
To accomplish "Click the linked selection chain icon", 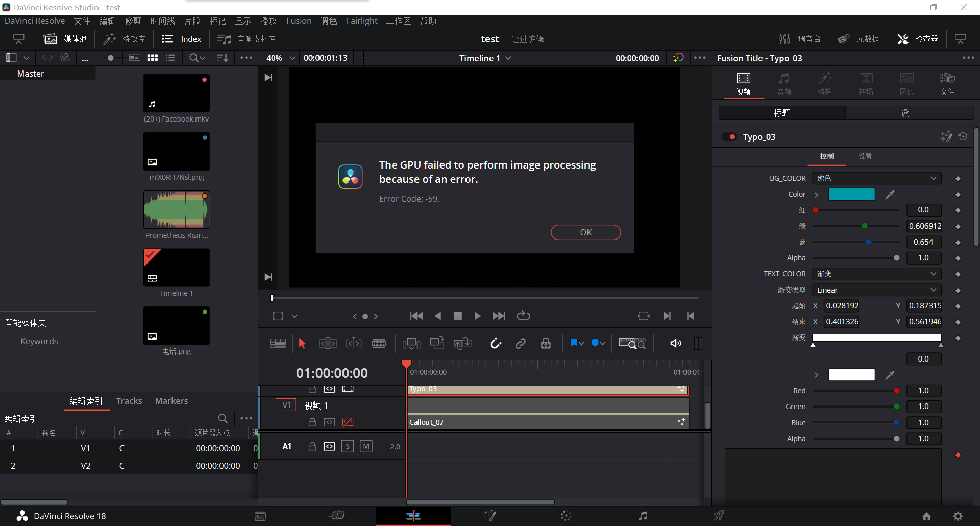I will 521,344.
